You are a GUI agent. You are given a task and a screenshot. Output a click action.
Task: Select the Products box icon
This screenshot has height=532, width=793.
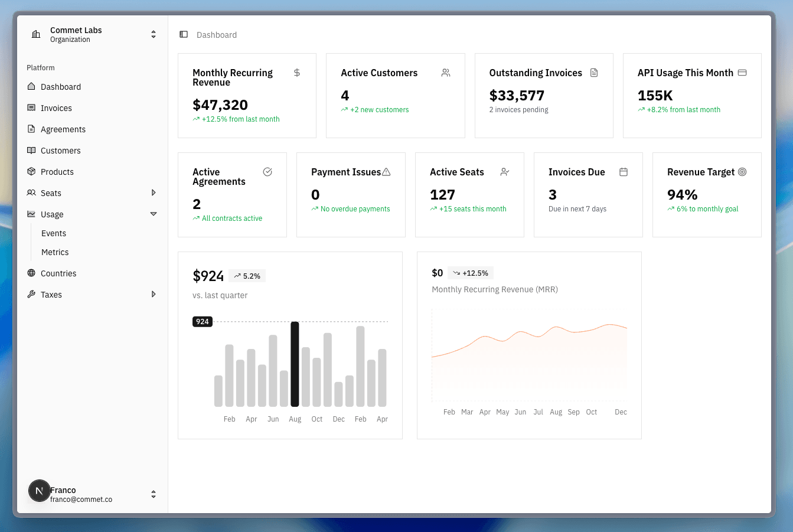(x=32, y=172)
